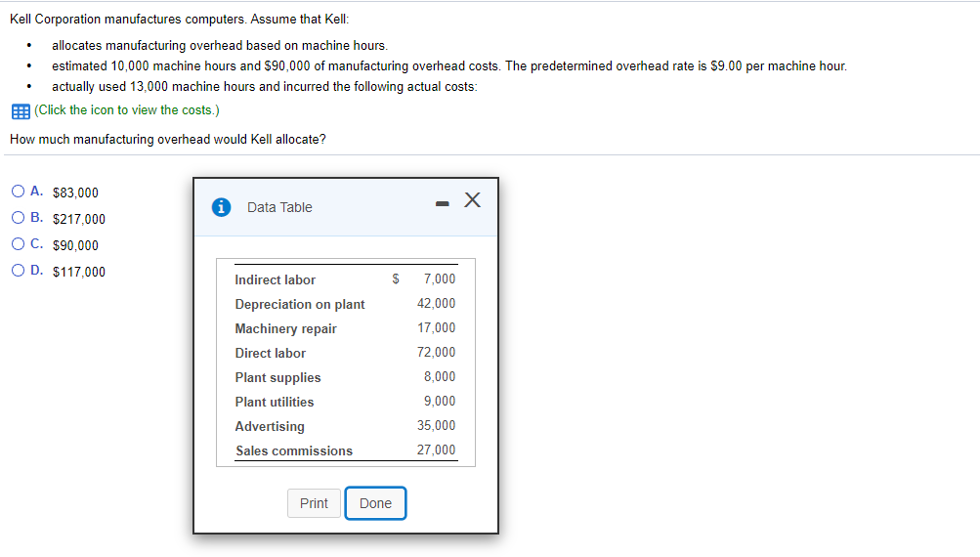Click the blue info icon in Data Table
Image resolution: width=980 pixels, height=557 pixels.
(221, 207)
